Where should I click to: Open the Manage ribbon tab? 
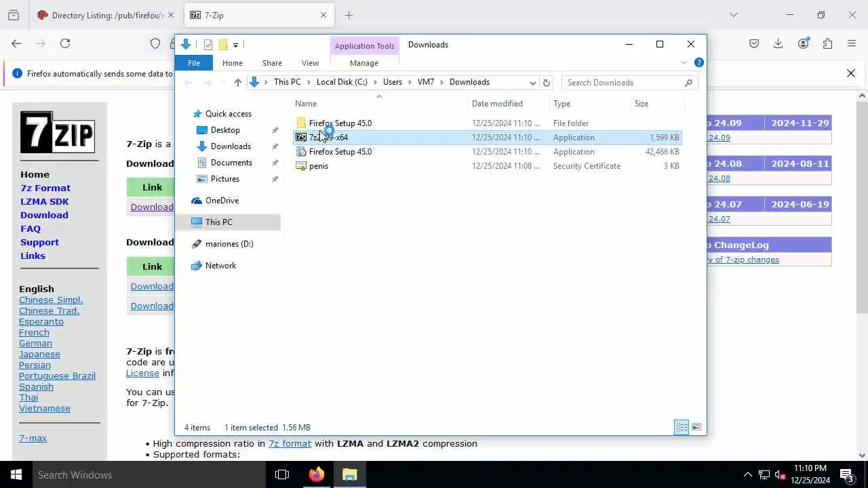pyautogui.click(x=364, y=63)
